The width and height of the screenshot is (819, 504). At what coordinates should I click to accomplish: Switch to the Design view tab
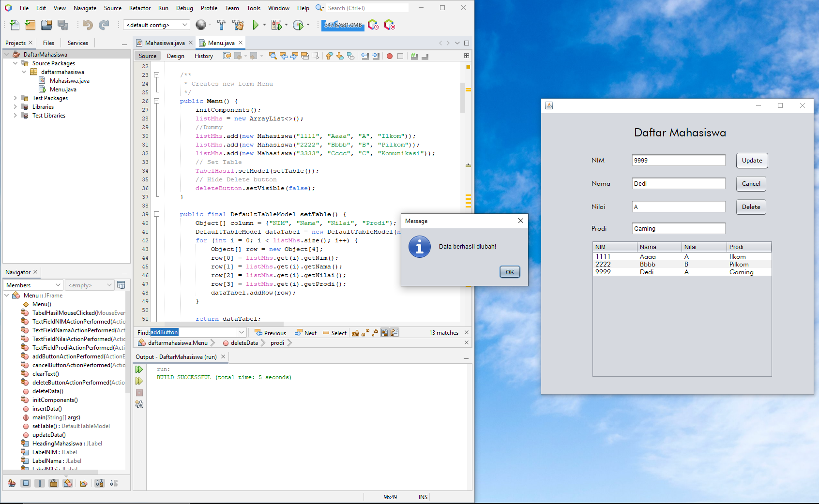(176, 56)
